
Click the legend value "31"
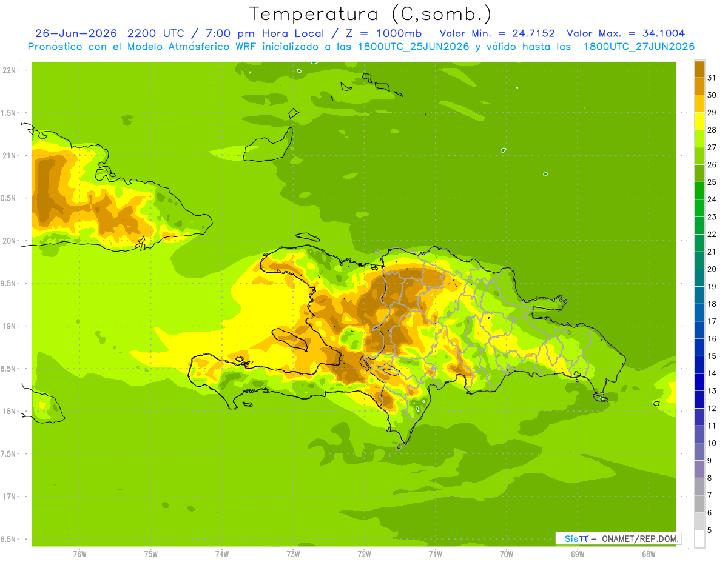point(712,78)
